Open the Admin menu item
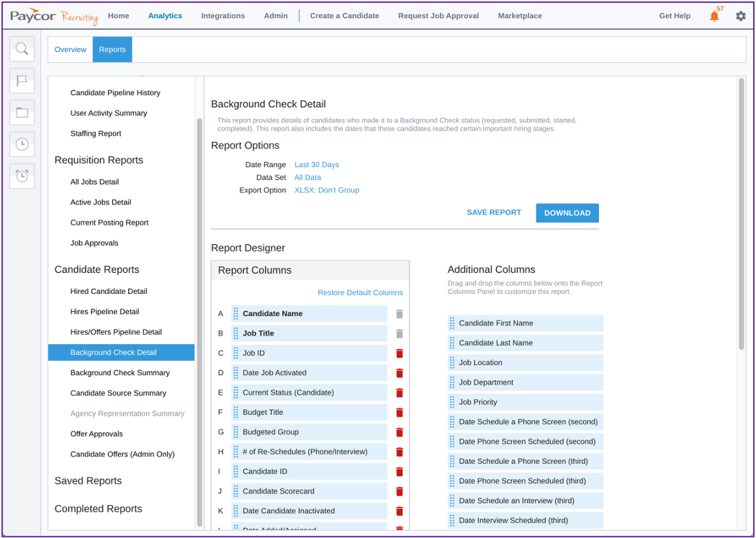The width and height of the screenshot is (756, 538). pyautogui.click(x=276, y=15)
